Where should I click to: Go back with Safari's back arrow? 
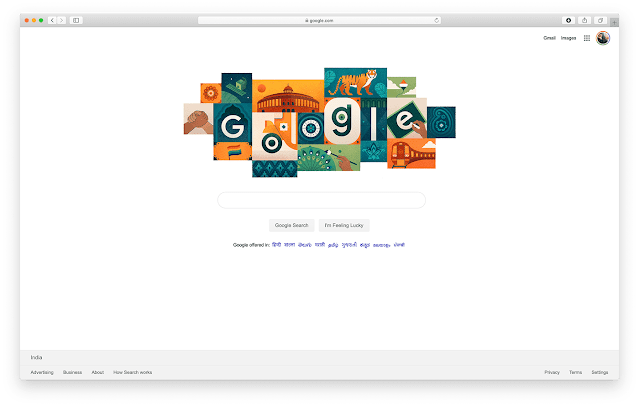tap(52, 20)
